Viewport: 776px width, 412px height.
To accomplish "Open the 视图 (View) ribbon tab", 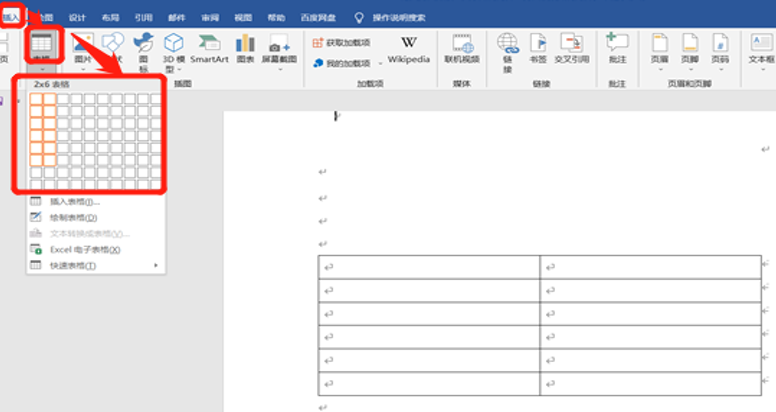I will point(243,18).
